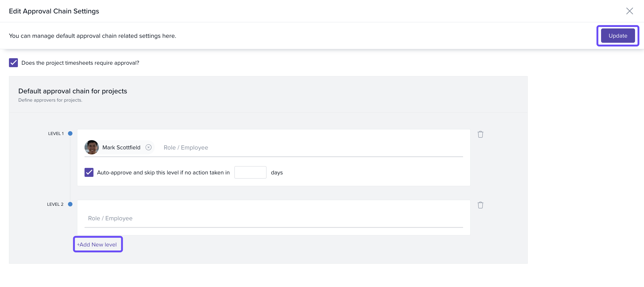Uncheck project timesheets require approval checkbox

[13, 63]
